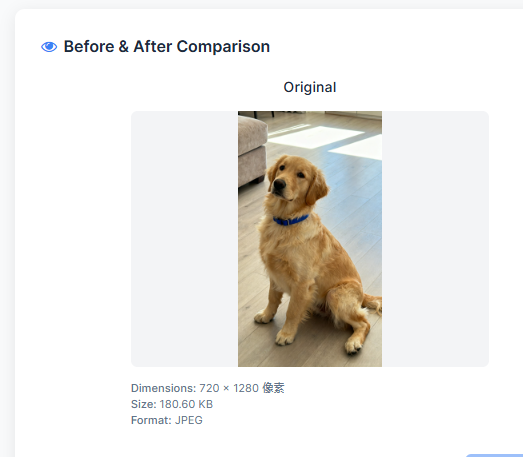Click the Format label text

pyautogui.click(x=151, y=420)
